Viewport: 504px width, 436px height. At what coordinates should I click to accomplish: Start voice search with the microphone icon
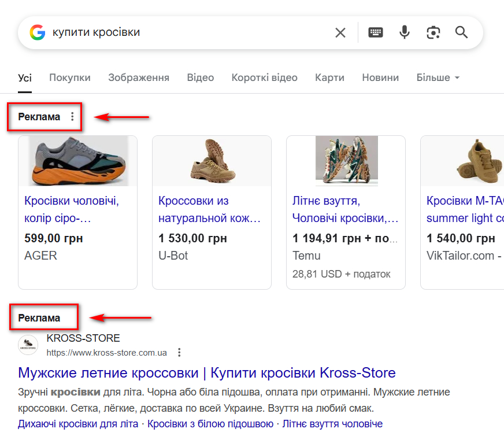coord(405,32)
